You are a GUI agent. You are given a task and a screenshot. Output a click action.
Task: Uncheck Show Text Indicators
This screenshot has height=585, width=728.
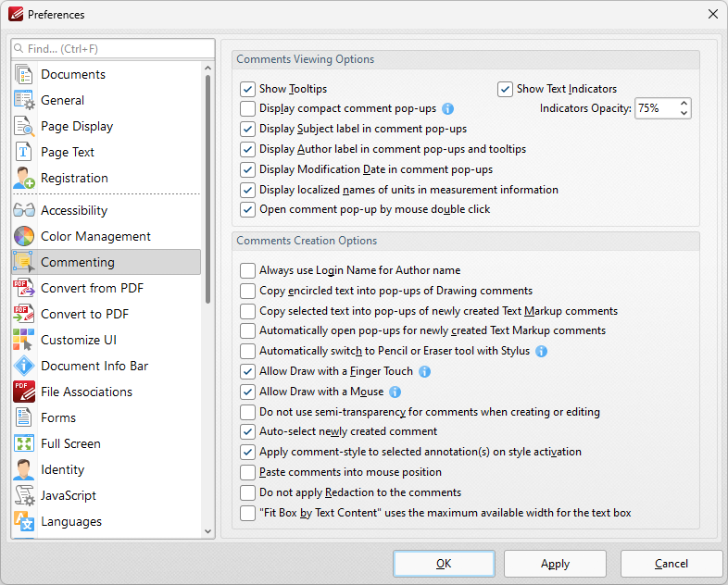(505, 89)
